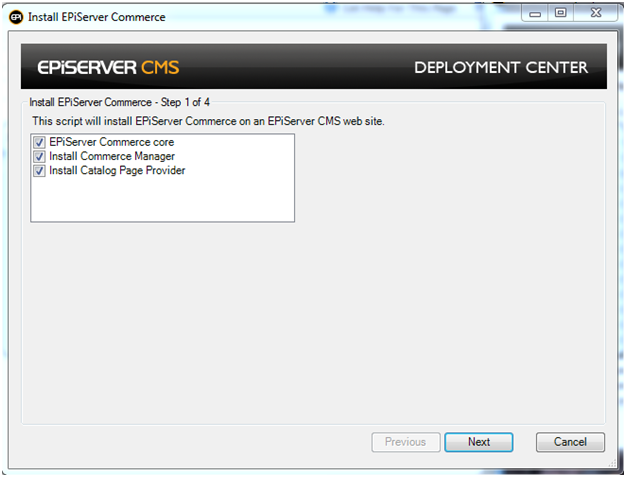Click the greyed-out Previous button
Viewport: 626px width, 477px height.
click(x=405, y=442)
